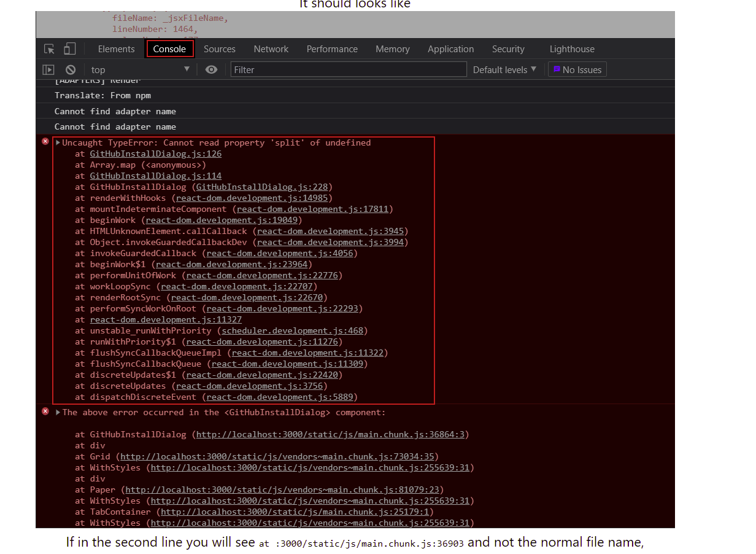The width and height of the screenshot is (756, 554).
Task: Expand the above error occurred message
Action: point(56,412)
